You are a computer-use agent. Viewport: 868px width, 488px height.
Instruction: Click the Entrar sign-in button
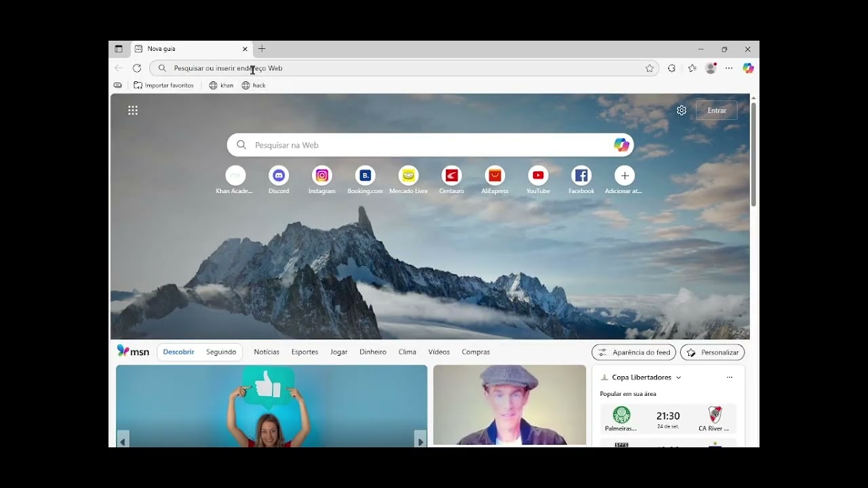click(717, 110)
